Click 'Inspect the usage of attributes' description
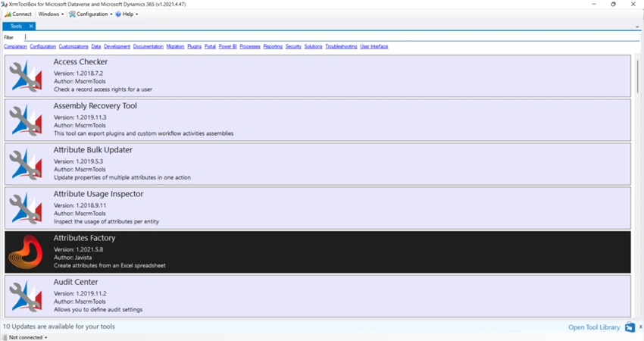 (x=106, y=221)
